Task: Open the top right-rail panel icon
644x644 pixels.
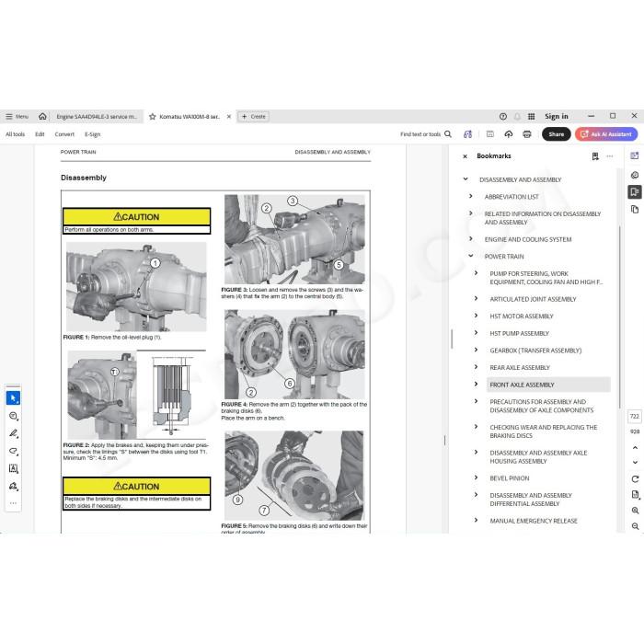Action: click(x=635, y=155)
